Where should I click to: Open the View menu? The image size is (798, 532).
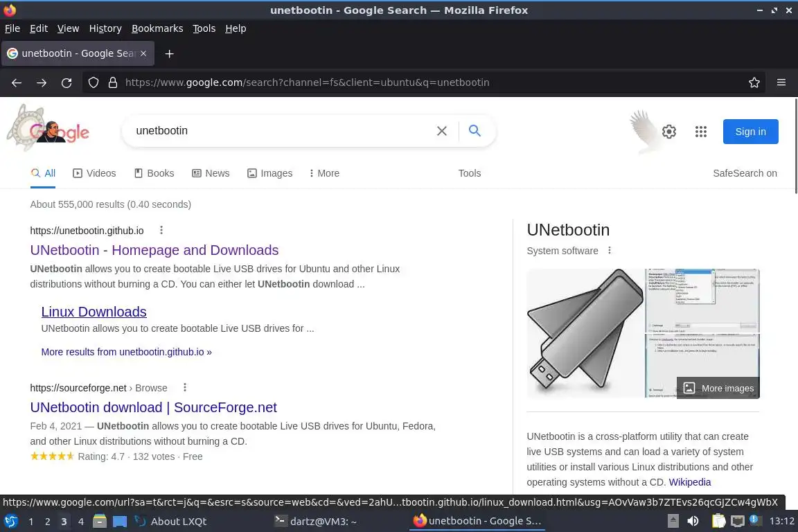pos(68,28)
